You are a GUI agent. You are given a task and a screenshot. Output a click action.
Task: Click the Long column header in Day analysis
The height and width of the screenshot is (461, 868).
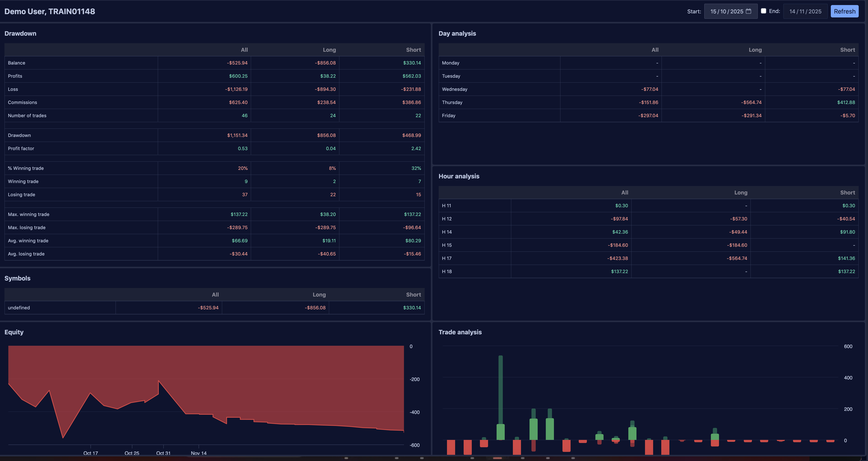(x=755, y=50)
